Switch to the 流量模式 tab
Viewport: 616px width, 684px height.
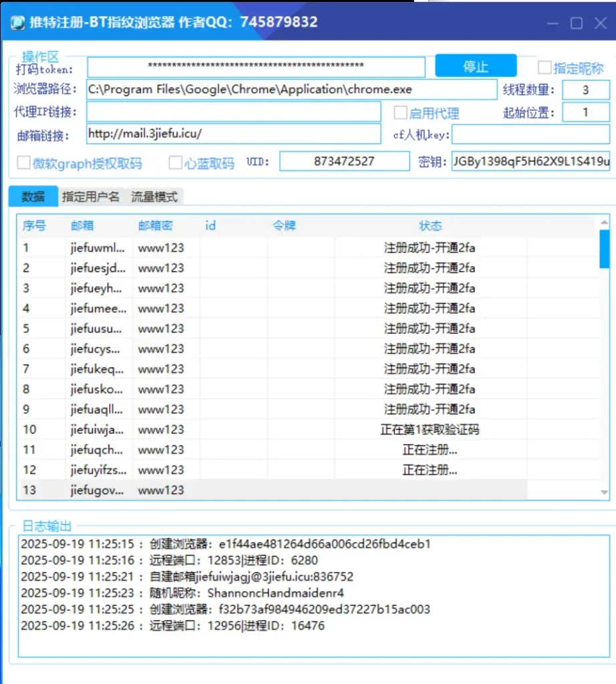pyautogui.click(x=154, y=197)
